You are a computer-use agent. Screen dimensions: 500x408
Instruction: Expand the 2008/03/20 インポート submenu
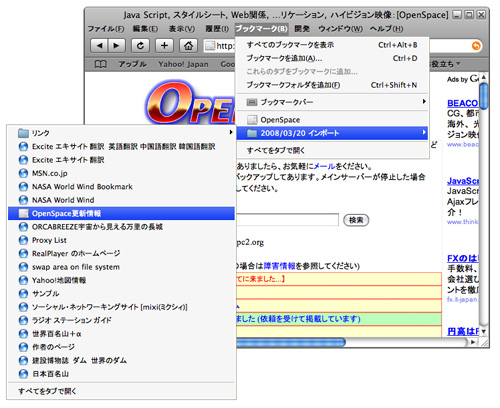[332, 133]
